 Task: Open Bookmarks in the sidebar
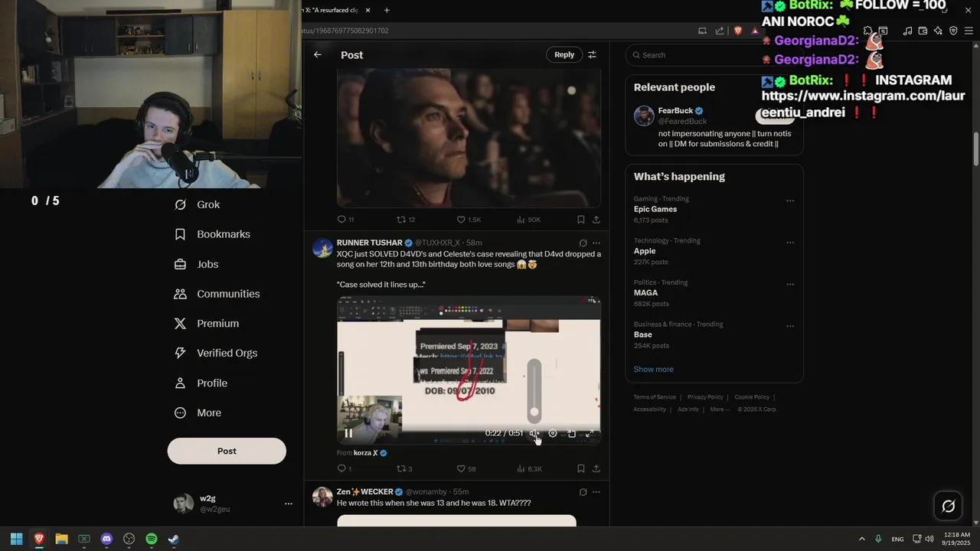point(212,234)
